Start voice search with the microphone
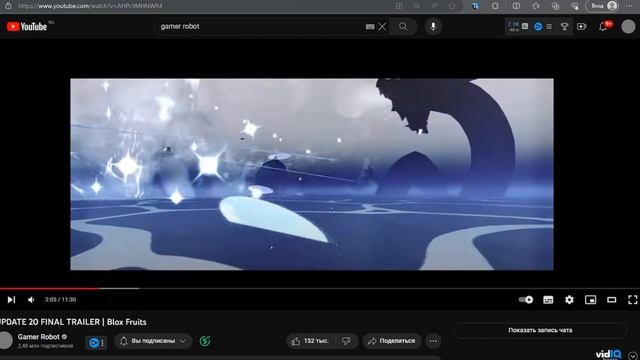Image resolution: width=640 pixels, height=360 pixels. [x=433, y=27]
